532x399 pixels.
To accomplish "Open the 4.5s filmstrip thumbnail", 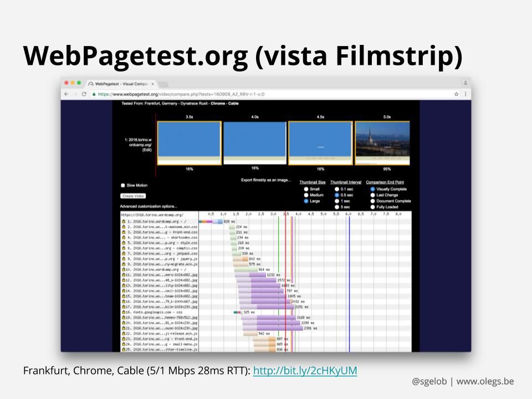I will (320, 143).
